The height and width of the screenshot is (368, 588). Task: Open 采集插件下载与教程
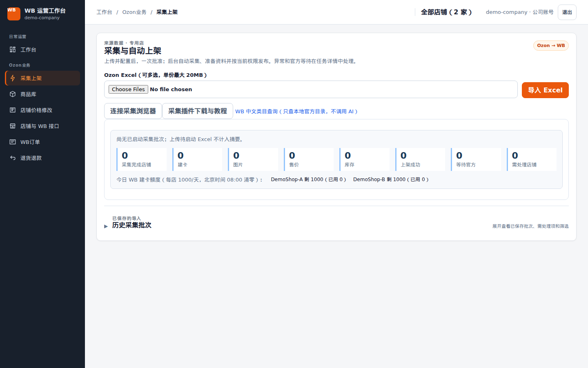point(198,111)
